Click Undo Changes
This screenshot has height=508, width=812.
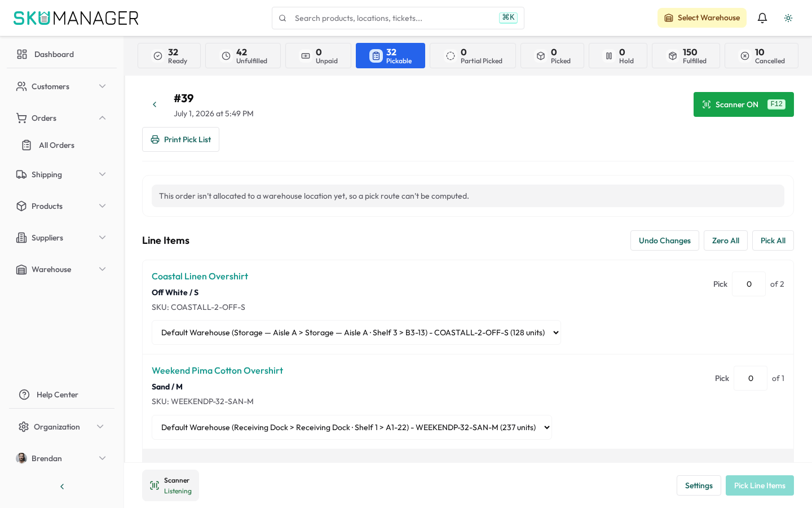coord(665,240)
